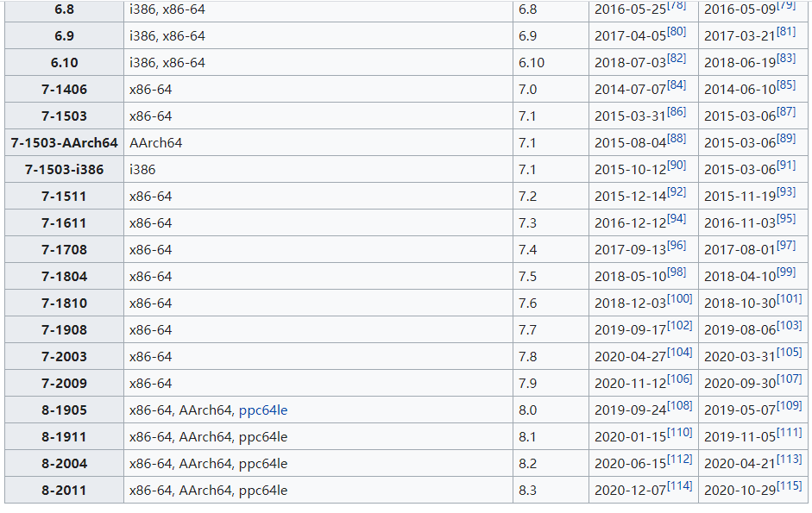The width and height of the screenshot is (812, 513).
Task: Open reference 112 beside 2020-06-15
Action: (679, 460)
